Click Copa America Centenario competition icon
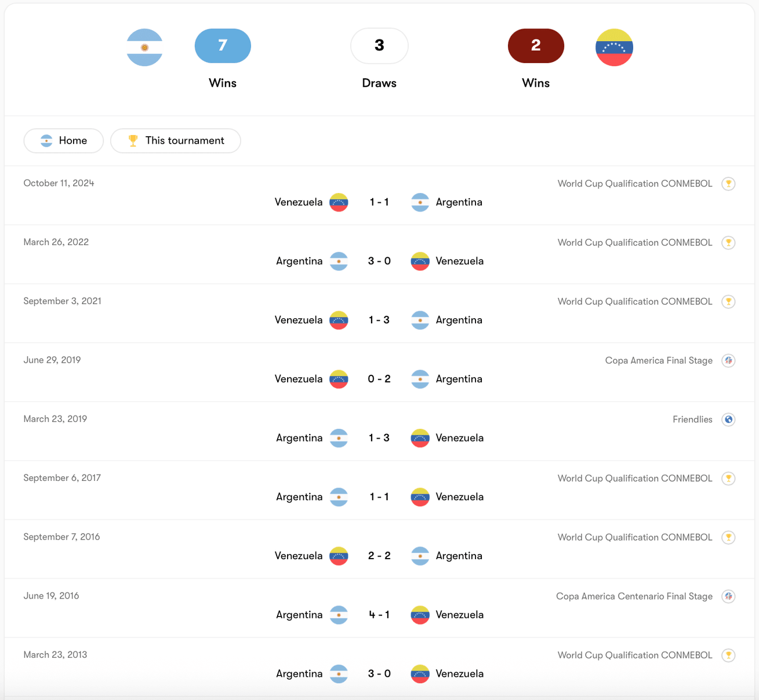 click(728, 596)
